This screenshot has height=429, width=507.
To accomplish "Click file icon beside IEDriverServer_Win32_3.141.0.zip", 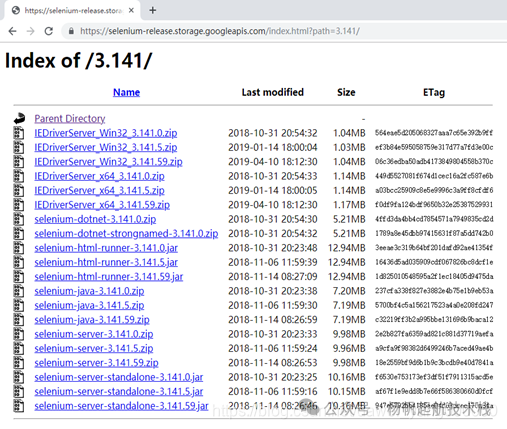I will tap(19, 133).
